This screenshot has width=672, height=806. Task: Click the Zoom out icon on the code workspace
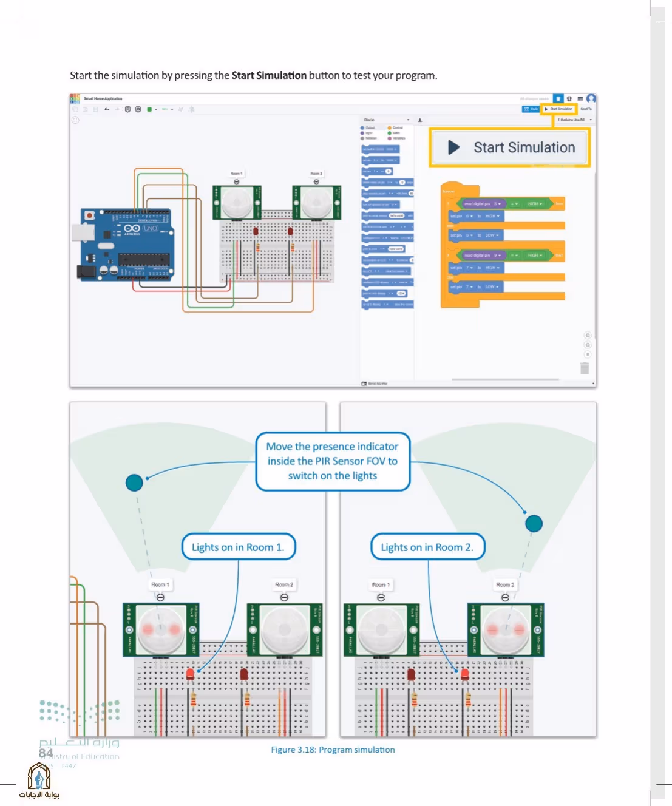[588, 345]
